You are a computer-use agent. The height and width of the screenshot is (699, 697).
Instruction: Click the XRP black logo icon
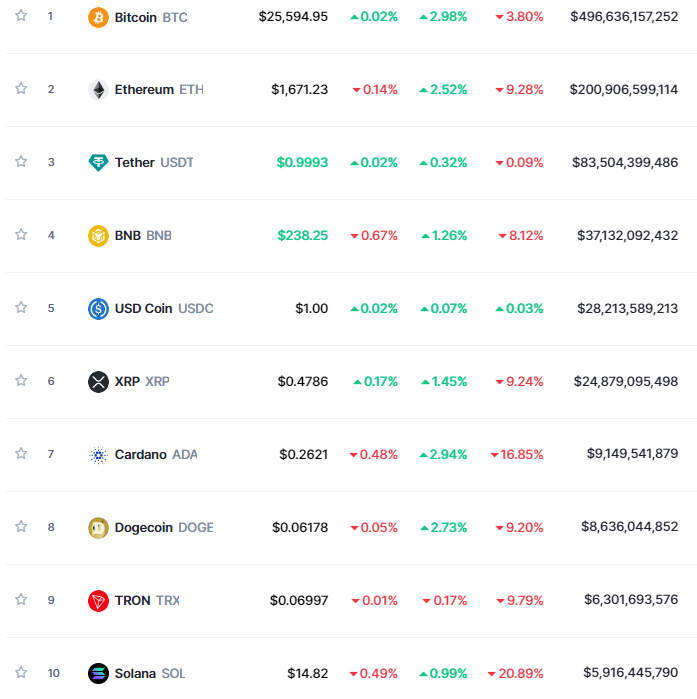click(x=98, y=381)
